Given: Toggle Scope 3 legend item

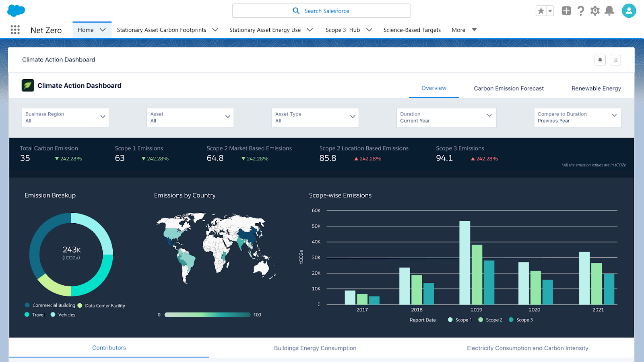Looking at the screenshot, I should point(521,320).
